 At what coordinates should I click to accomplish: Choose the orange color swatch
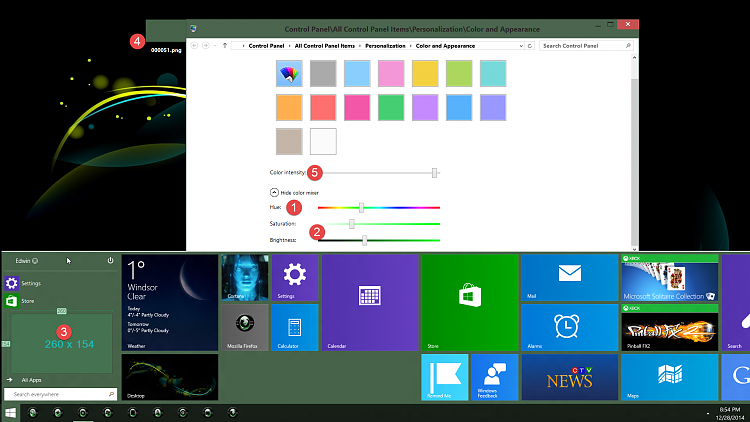pyautogui.click(x=289, y=107)
